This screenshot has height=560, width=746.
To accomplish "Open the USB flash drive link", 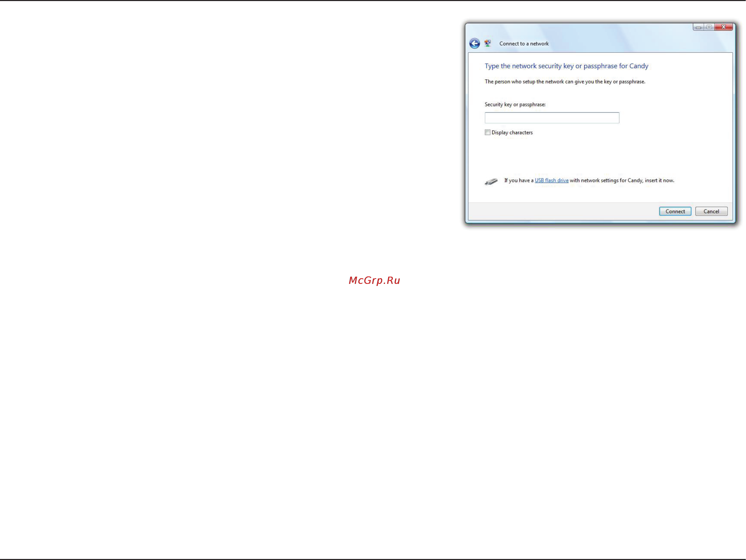I will (x=551, y=181).
